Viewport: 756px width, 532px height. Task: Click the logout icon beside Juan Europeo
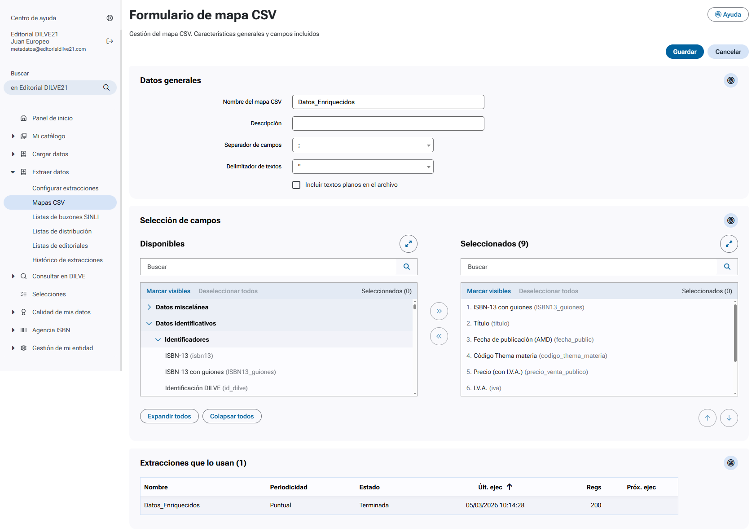[110, 41]
